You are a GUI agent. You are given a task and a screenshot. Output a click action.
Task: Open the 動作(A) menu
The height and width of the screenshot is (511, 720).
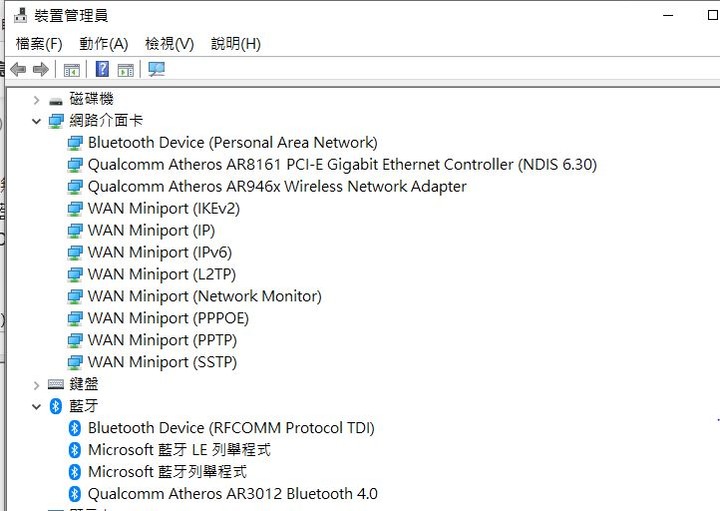(x=103, y=44)
